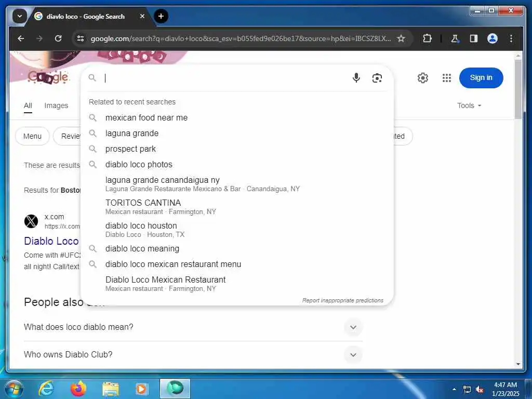Image resolution: width=532 pixels, height=399 pixels.
Task: Open the Google apps grid
Action: tap(447, 78)
